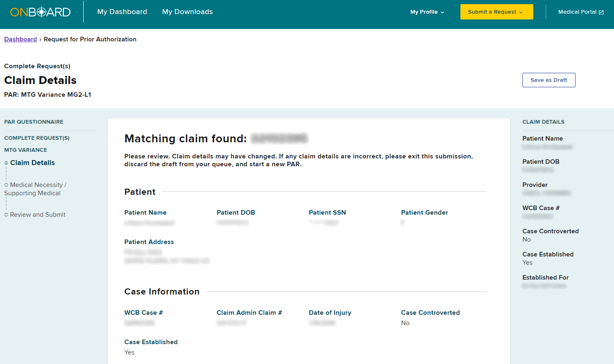Viewport: 614px width, 364px height.
Task: Click the MTG Variance sidebar heading
Action: [x=26, y=150]
